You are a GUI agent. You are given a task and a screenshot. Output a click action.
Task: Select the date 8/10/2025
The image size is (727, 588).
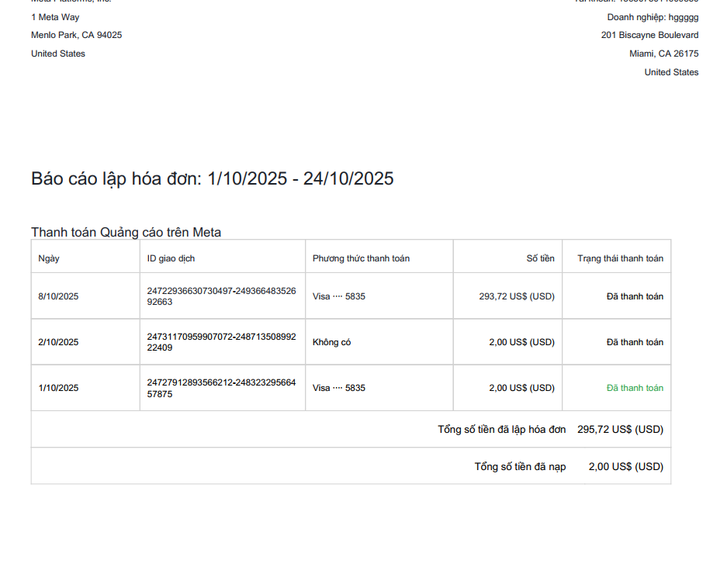click(58, 296)
